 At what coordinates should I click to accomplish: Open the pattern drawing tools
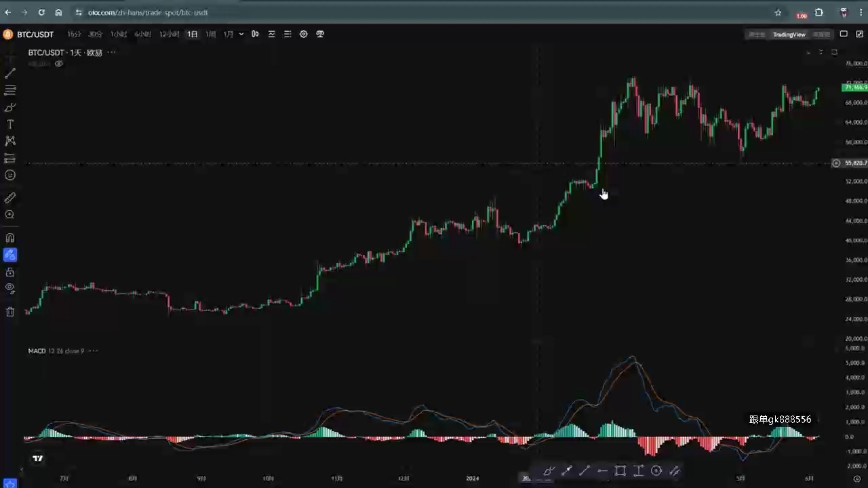click(x=10, y=141)
